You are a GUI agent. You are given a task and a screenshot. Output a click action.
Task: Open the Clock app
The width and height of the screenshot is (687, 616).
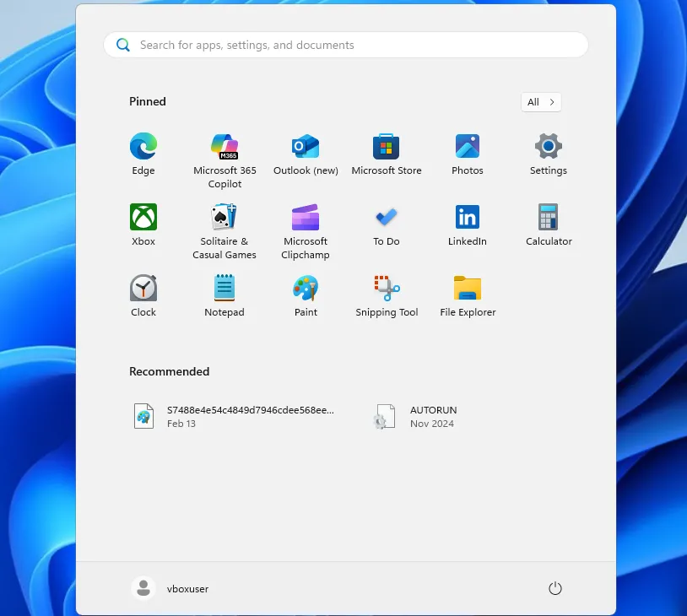point(143,295)
